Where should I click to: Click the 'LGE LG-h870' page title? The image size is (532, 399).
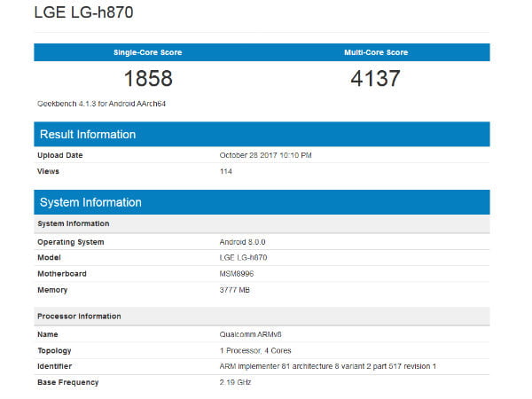(x=84, y=12)
